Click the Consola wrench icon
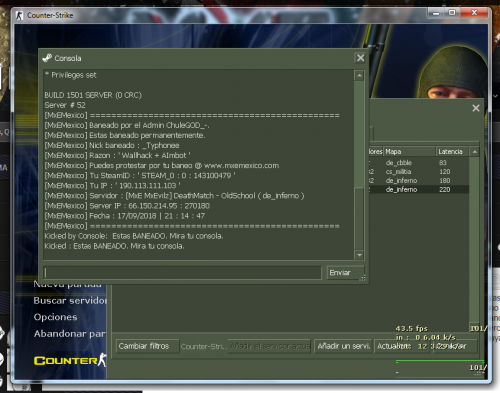 click(47, 58)
